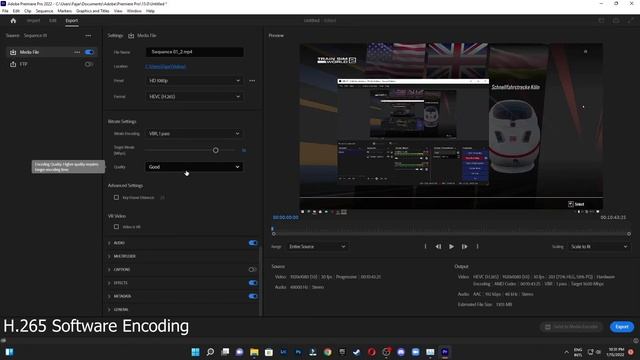Open the File menu
Viewport: 640px width, 360px height.
(x=5, y=11)
